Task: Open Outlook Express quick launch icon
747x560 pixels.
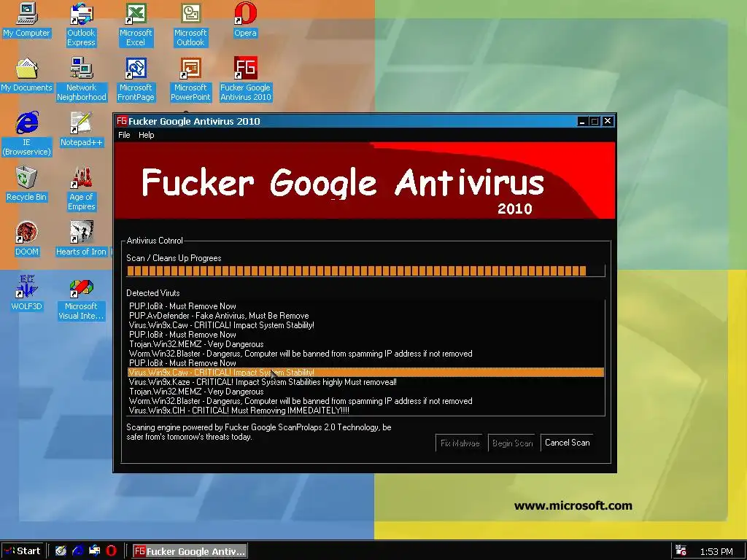Action: pos(94,551)
